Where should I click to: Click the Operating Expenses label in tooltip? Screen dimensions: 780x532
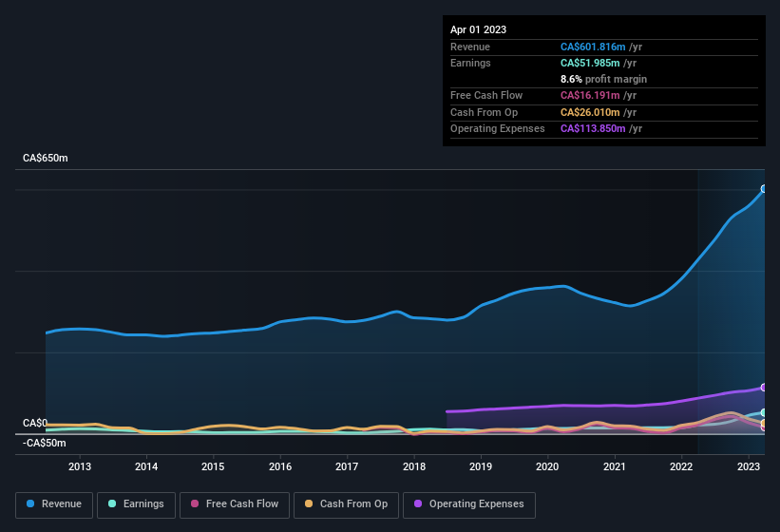[498, 129]
